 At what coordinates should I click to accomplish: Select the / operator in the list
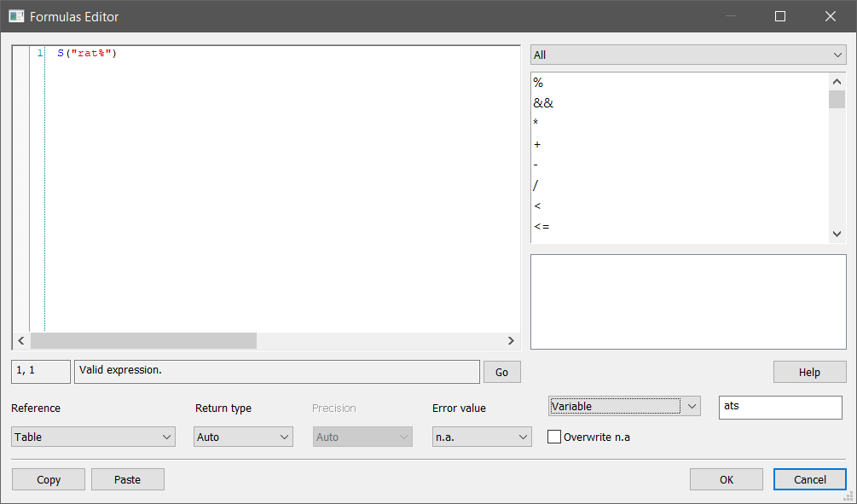536,185
